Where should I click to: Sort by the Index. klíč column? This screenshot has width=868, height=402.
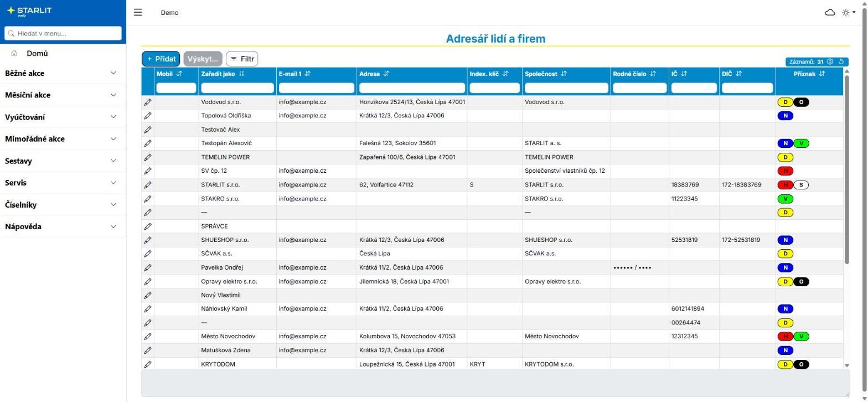(x=505, y=74)
